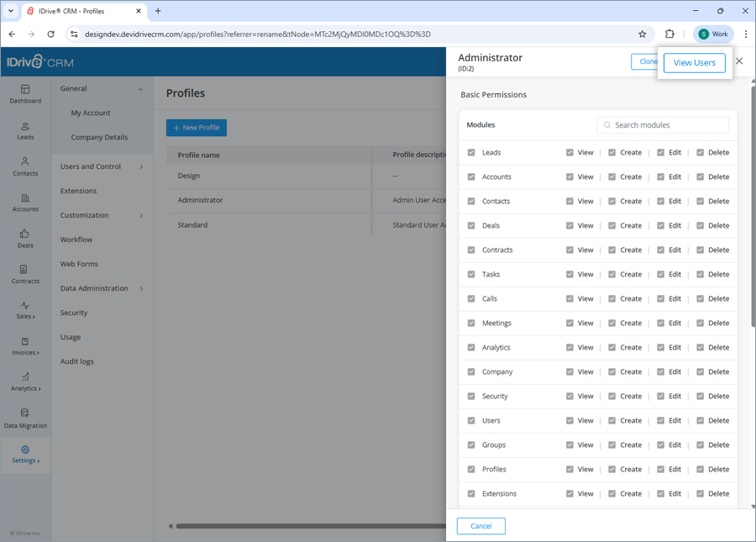
Task: Select the Leads icon in the sidebar
Action: [x=25, y=130]
